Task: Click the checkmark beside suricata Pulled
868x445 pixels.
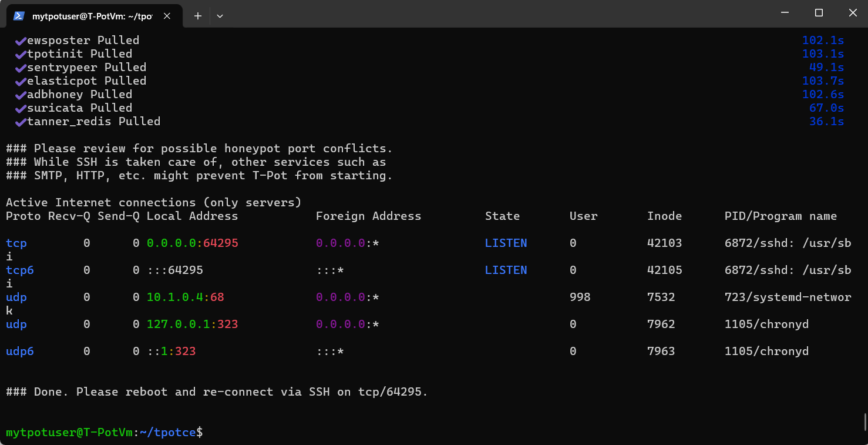Action: pos(21,109)
